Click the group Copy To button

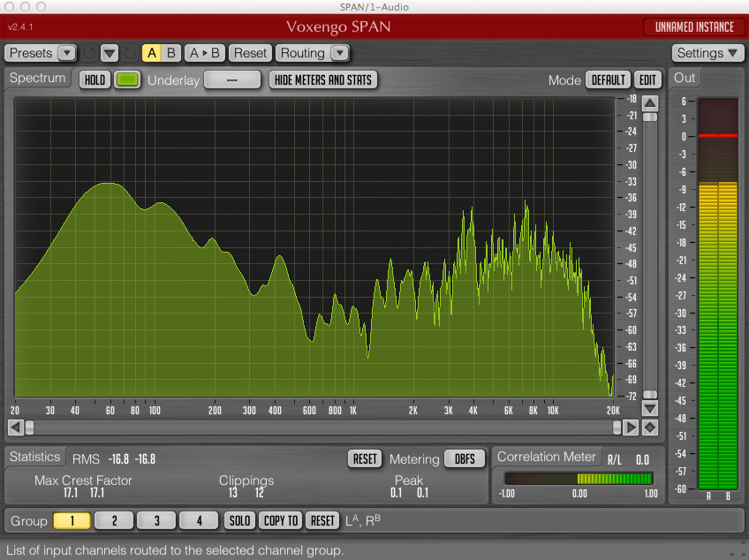tap(281, 520)
